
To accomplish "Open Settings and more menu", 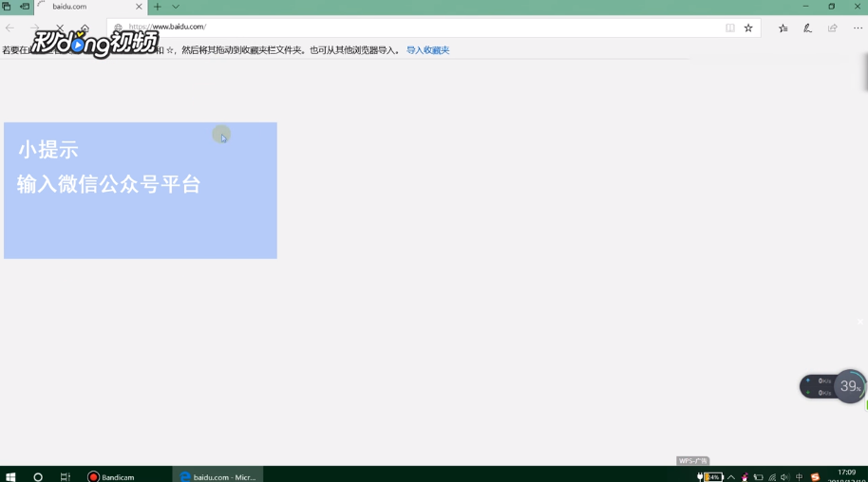I will click(x=858, y=28).
